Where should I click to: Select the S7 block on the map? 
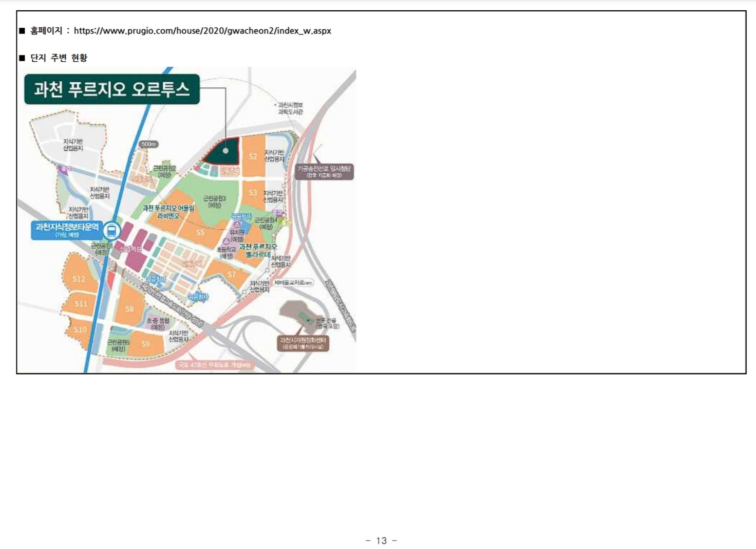[232, 274]
